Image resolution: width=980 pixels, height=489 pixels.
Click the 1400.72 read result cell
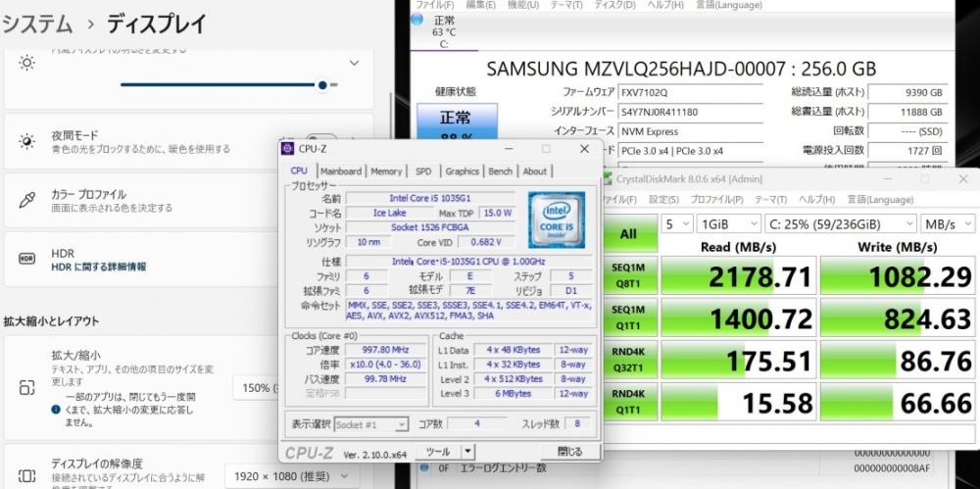tap(739, 318)
